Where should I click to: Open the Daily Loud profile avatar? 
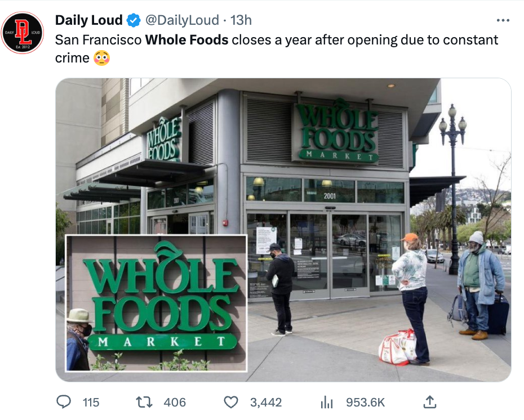pos(23,33)
